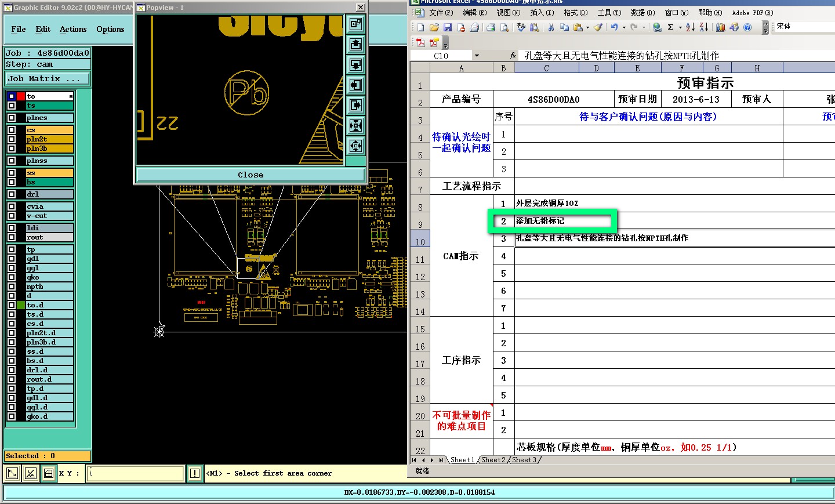Open the AutoSum functions dropdown arrow

680,27
